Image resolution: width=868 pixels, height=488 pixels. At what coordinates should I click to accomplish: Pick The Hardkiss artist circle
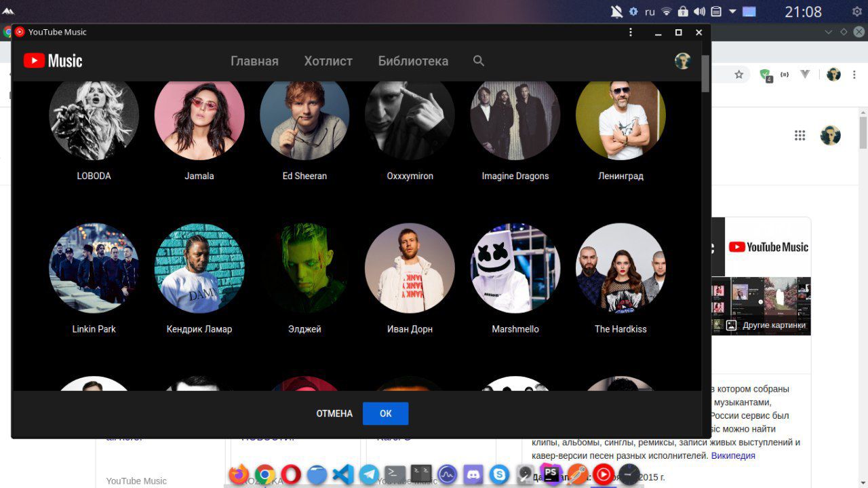[620, 268]
